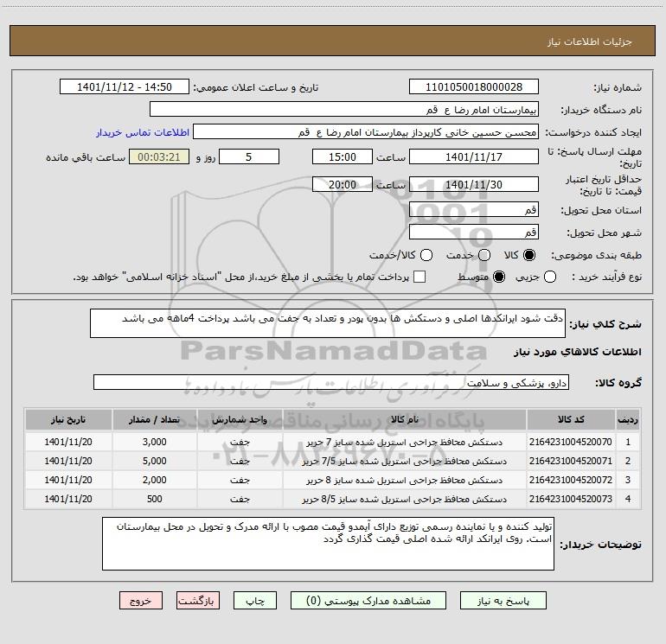Select the خدمت radio button
Viewport: 666px width, 644px height.
484,255
